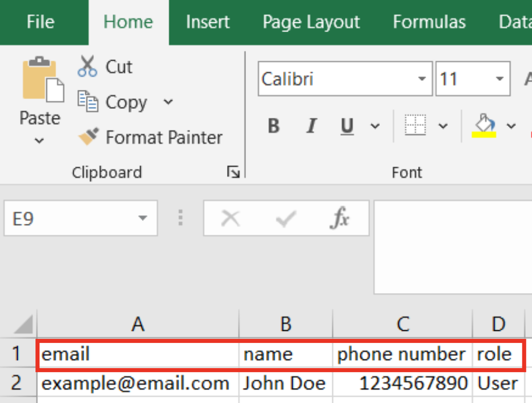Open the Insert ribbon tab
This screenshot has height=403, width=532.
(x=208, y=22)
